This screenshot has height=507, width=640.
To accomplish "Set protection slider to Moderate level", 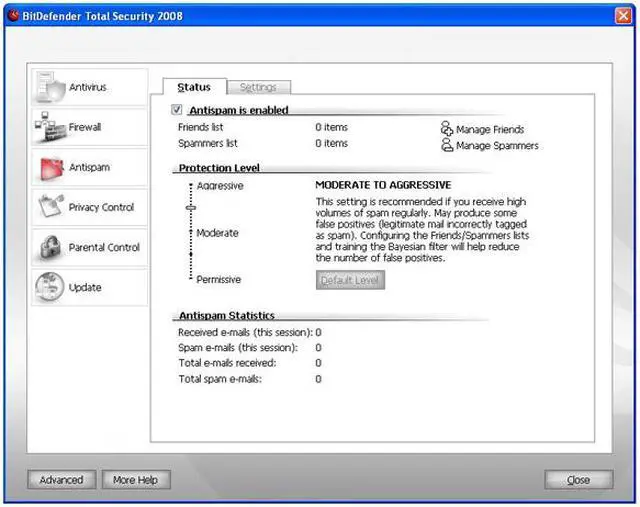I will 191,233.
